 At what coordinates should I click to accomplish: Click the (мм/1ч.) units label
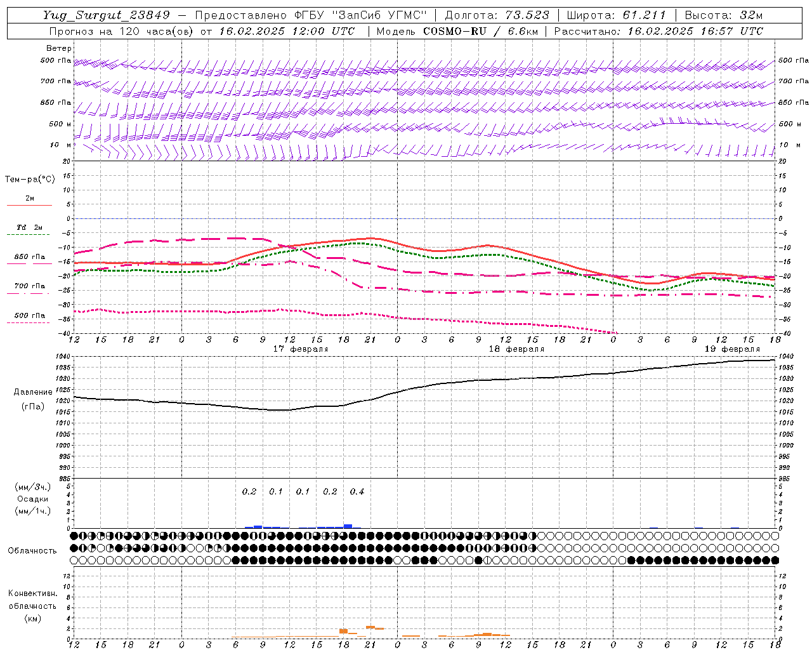coord(33,511)
